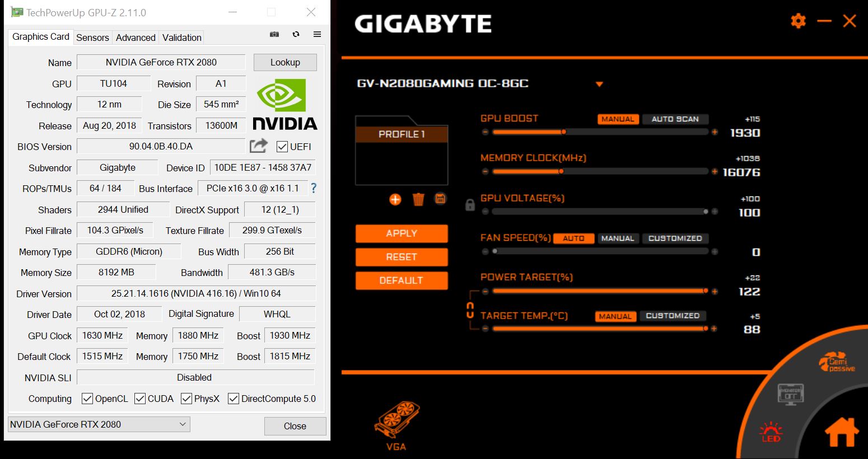Click the Monitor Off icon
868x459 pixels.
pyautogui.click(x=791, y=394)
